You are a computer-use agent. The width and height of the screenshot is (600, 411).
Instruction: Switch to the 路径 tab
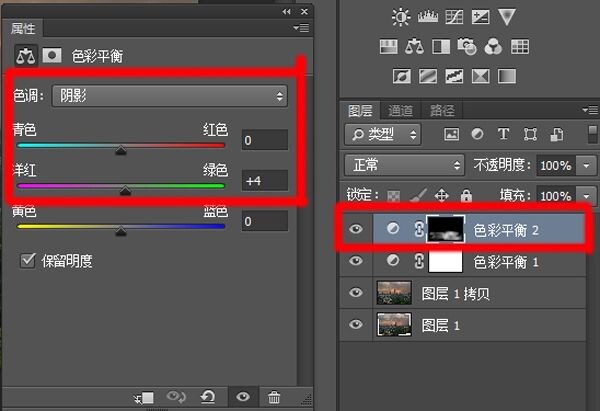pyautogui.click(x=442, y=111)
